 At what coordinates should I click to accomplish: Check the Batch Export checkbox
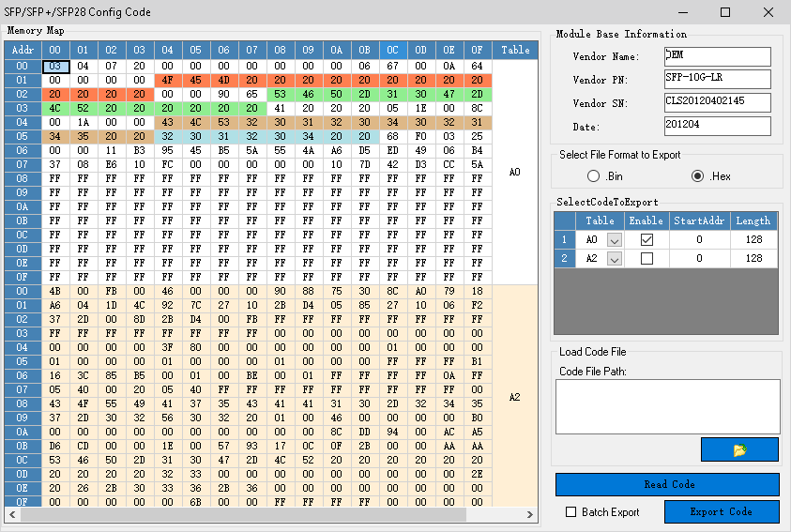[x=570, y=512]
